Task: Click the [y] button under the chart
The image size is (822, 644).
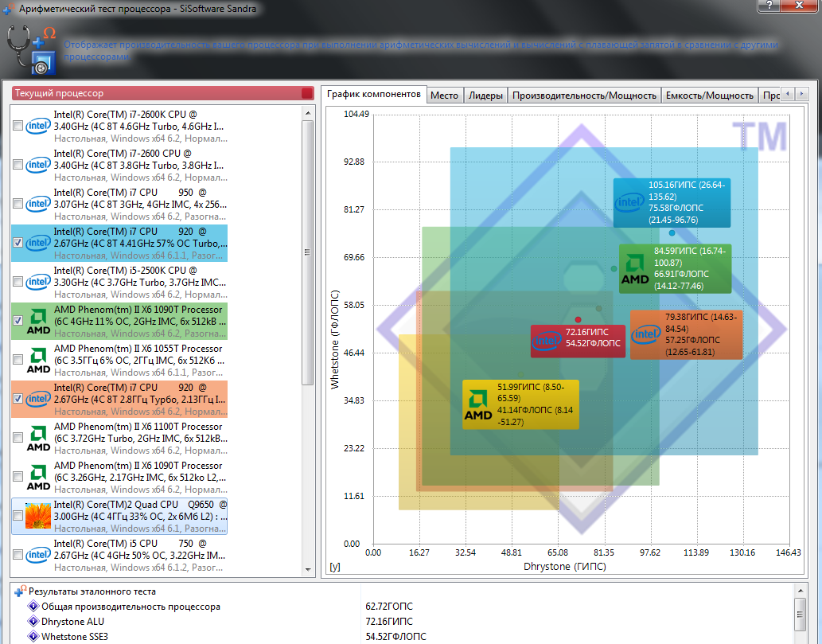Action: 335,566
